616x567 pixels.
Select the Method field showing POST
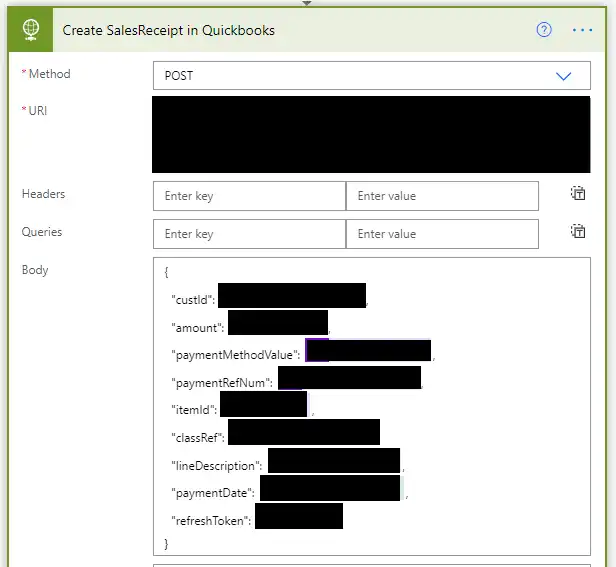click(x=372, y=75)
